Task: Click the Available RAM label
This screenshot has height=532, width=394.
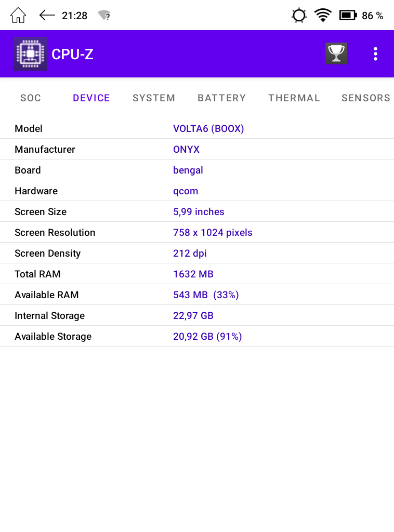Action: point(46,295)
